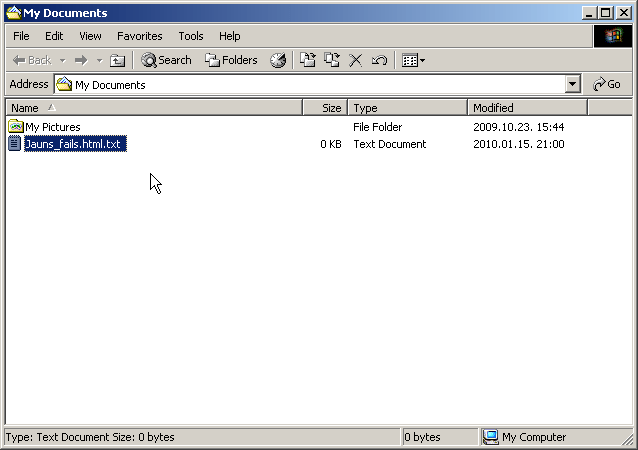Click the window resize grip corner

[x=628, y=439]
